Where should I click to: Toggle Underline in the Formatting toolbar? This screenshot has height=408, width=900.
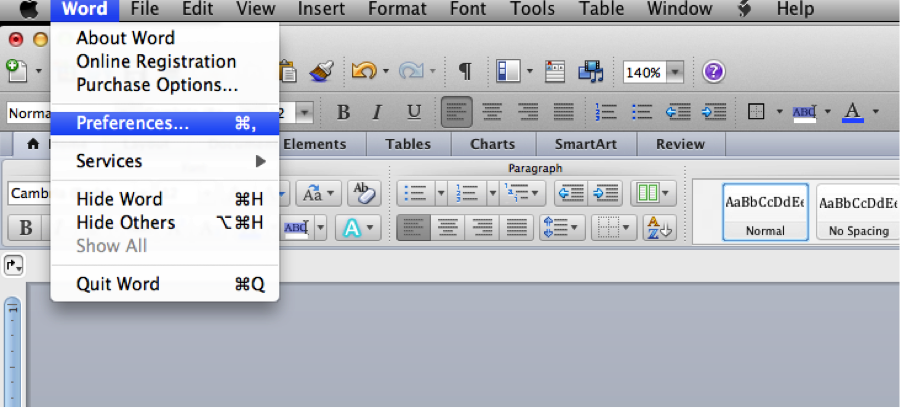tap(414, 111)
